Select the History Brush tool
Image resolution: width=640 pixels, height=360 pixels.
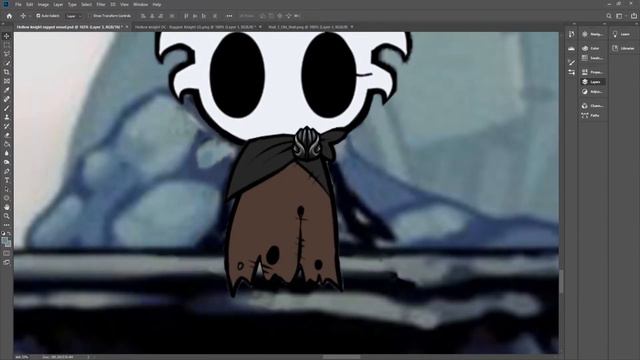pos(7,126)
